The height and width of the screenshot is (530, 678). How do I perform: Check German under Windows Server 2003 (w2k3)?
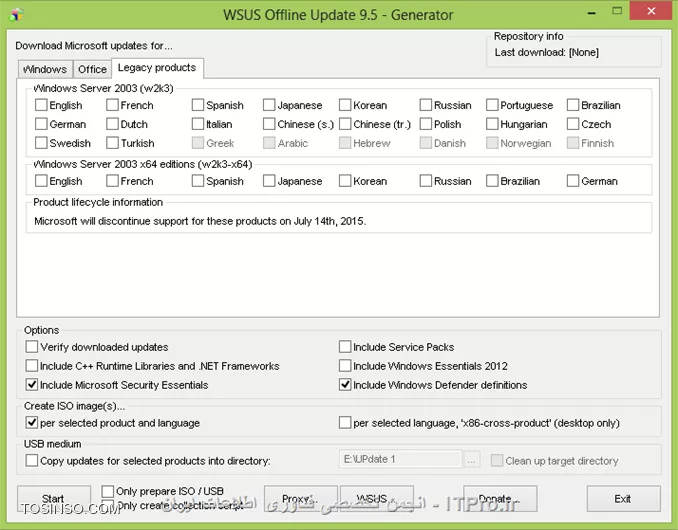tap(41, 124)
